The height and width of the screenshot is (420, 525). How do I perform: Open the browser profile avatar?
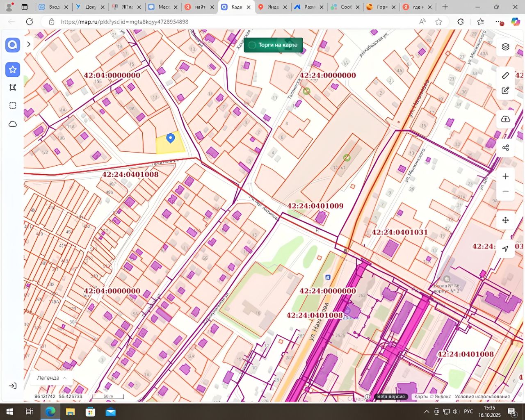9,7
